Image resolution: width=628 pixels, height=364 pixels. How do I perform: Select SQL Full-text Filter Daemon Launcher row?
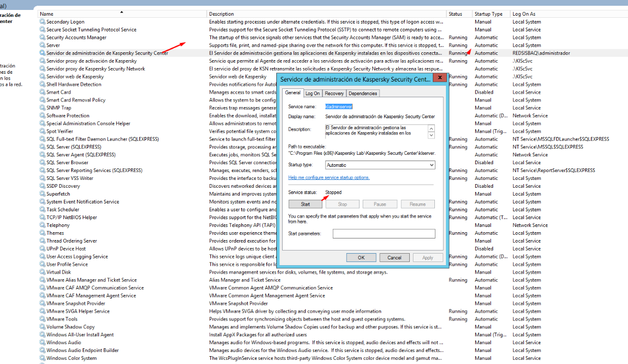tap(333, 139)
